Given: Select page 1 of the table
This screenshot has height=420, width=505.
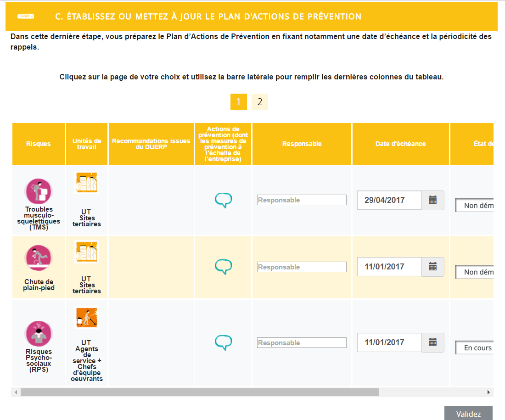Looking at the screenshot, I should point(239,102).
